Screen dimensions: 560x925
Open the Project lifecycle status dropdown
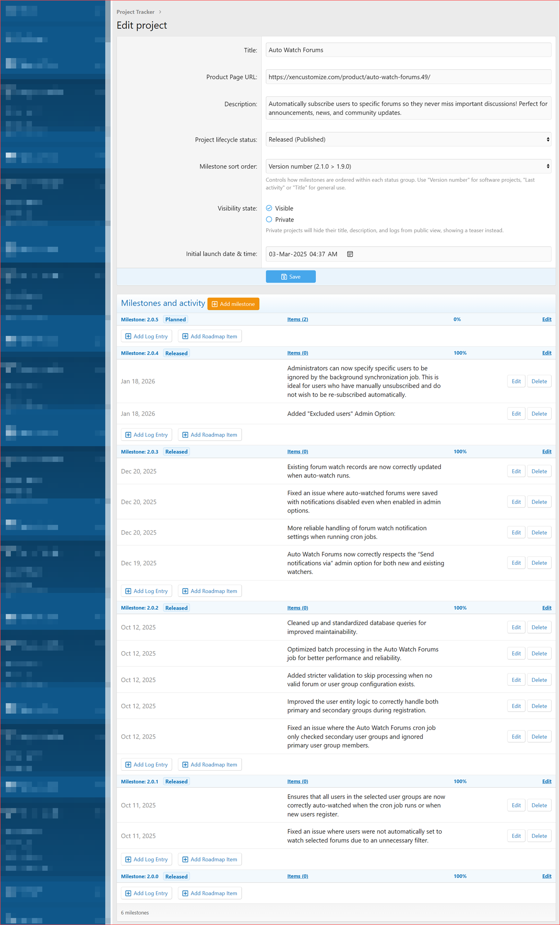(x=408, y=139)
